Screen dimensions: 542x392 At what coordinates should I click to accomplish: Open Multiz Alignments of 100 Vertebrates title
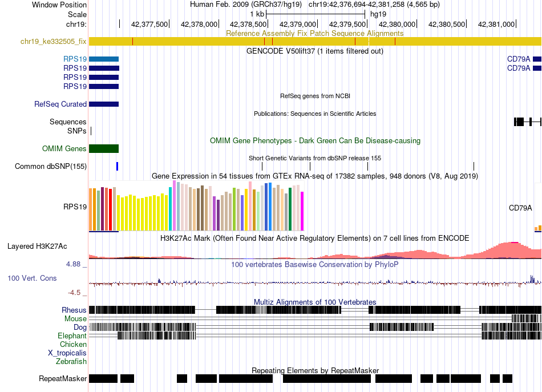(315, 302)
